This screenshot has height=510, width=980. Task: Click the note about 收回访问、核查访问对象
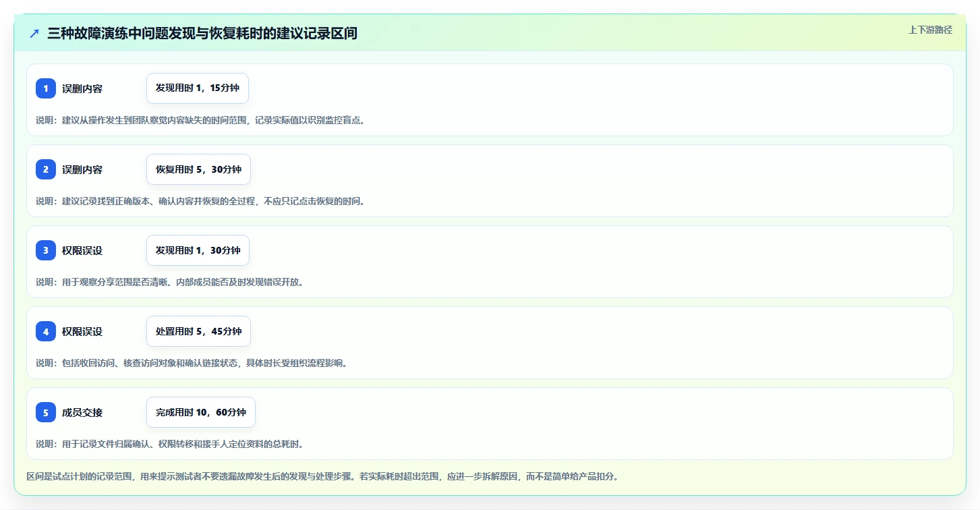(192, 363)
